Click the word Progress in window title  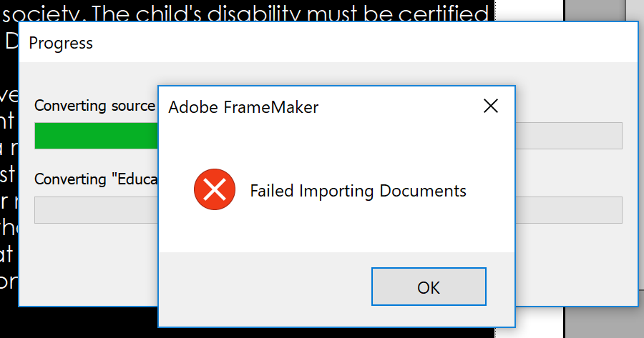coord(61,43)
